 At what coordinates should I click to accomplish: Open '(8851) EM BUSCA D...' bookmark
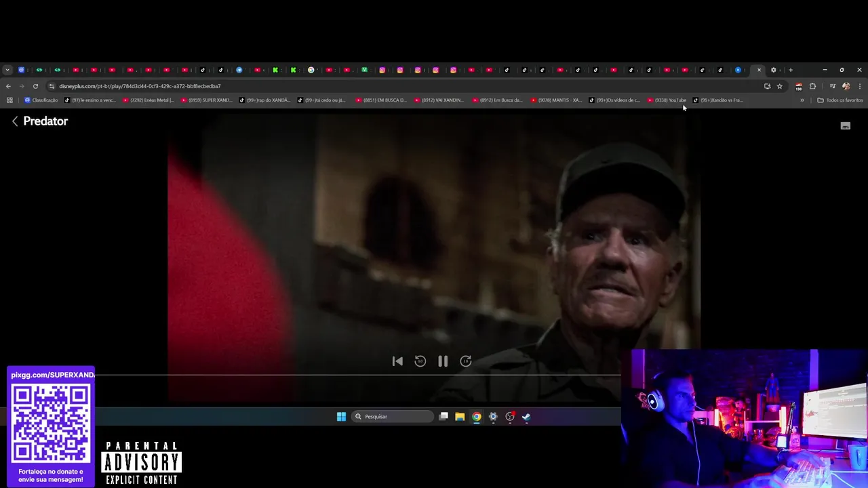coord(382,100)
